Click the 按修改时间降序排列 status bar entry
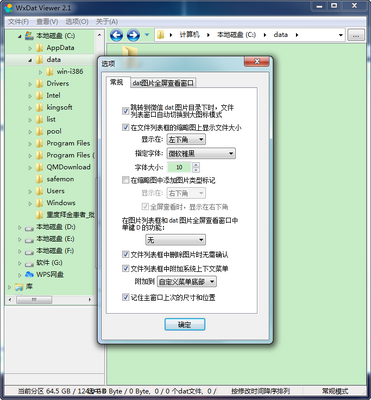 261,391
